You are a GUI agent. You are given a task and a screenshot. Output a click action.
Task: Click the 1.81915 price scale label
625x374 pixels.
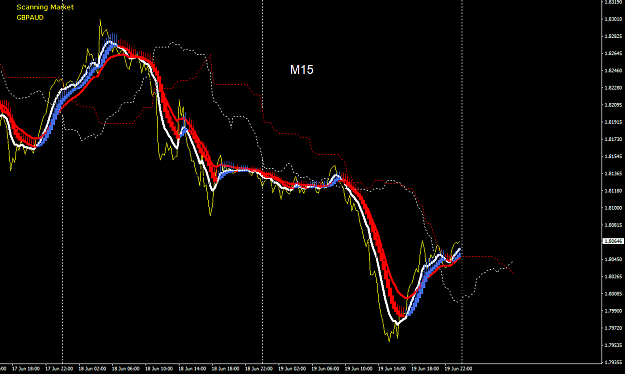[x=613, y=122]
